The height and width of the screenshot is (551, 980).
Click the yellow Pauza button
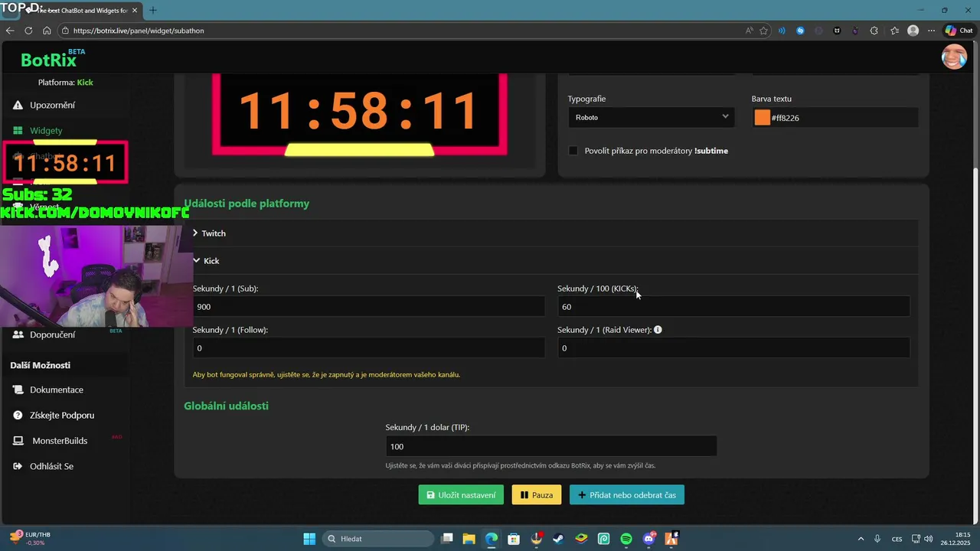(537, 495)
